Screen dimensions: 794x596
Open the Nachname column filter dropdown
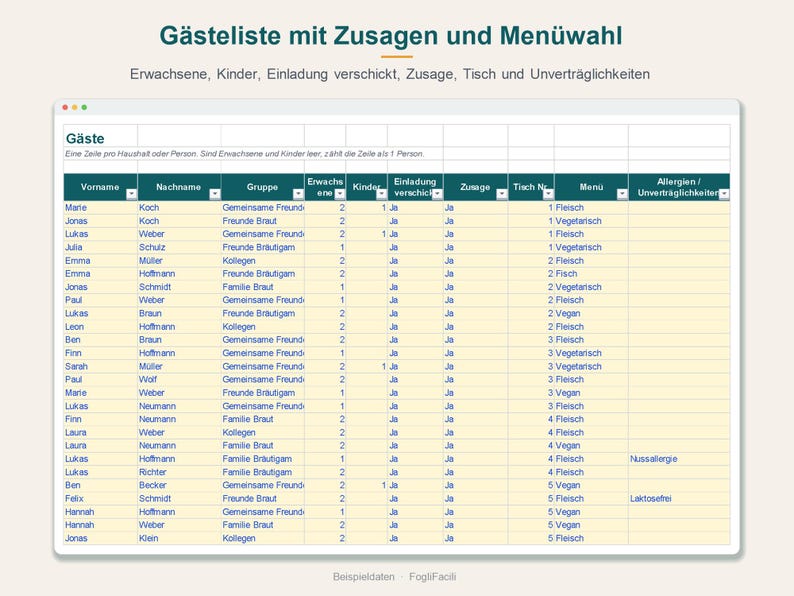pos(215,194)
